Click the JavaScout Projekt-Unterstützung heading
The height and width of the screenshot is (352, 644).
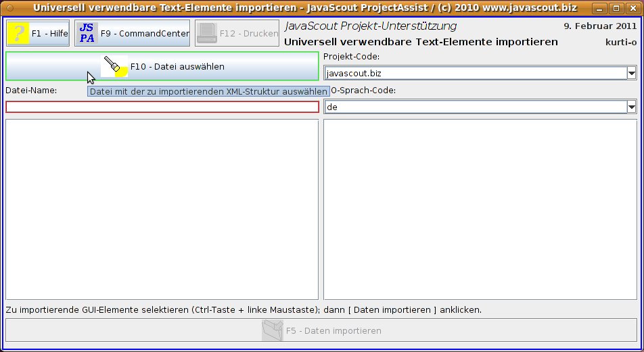(371, 26)
